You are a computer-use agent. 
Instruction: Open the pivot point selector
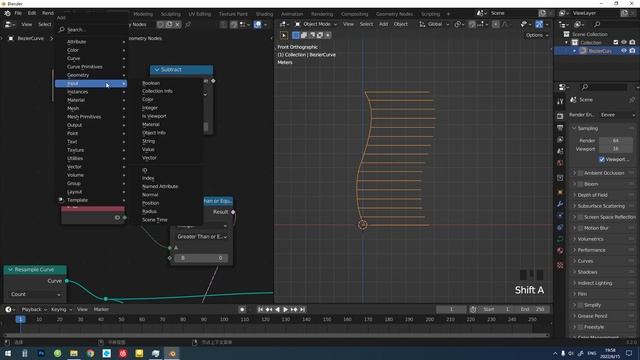tap(460, 24)
